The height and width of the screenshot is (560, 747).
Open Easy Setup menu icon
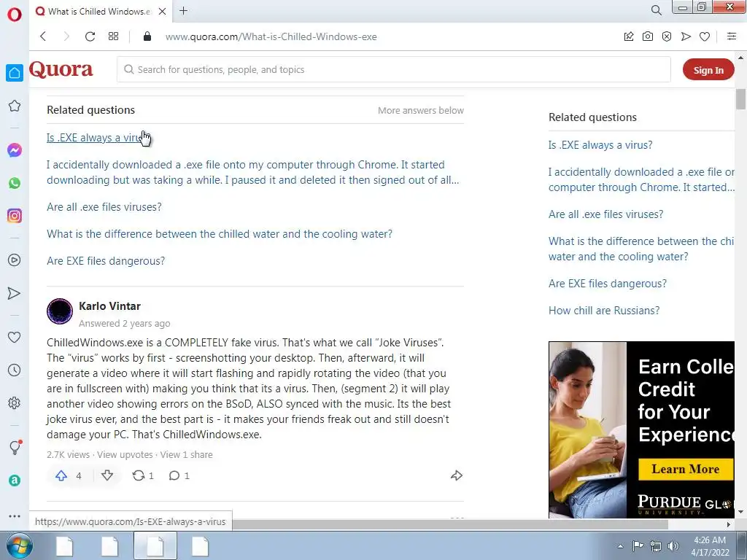point(732,36)
